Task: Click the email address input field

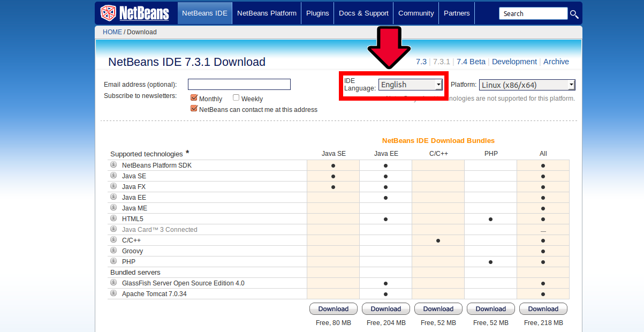Action: tap(239, 84)
